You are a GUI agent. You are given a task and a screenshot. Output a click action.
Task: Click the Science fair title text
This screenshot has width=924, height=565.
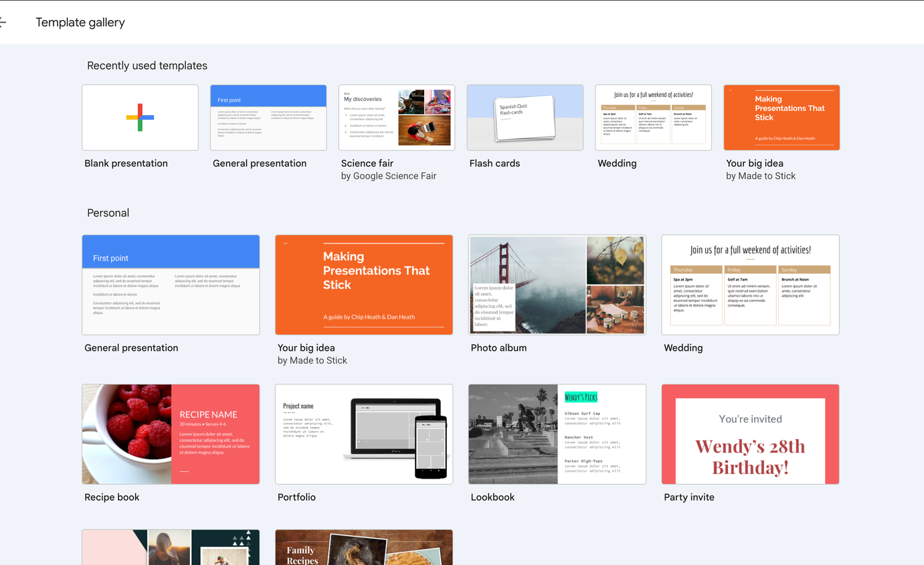pos(367,163)
